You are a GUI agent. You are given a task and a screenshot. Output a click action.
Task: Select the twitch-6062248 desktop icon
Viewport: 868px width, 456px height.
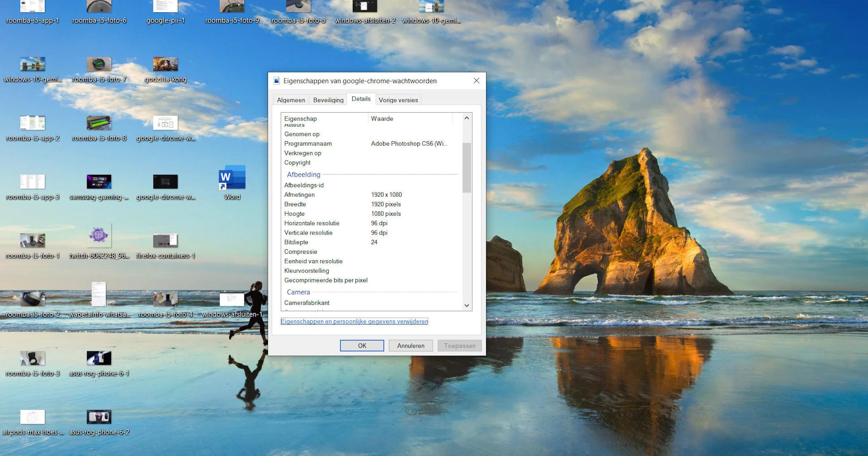(99, 241)
